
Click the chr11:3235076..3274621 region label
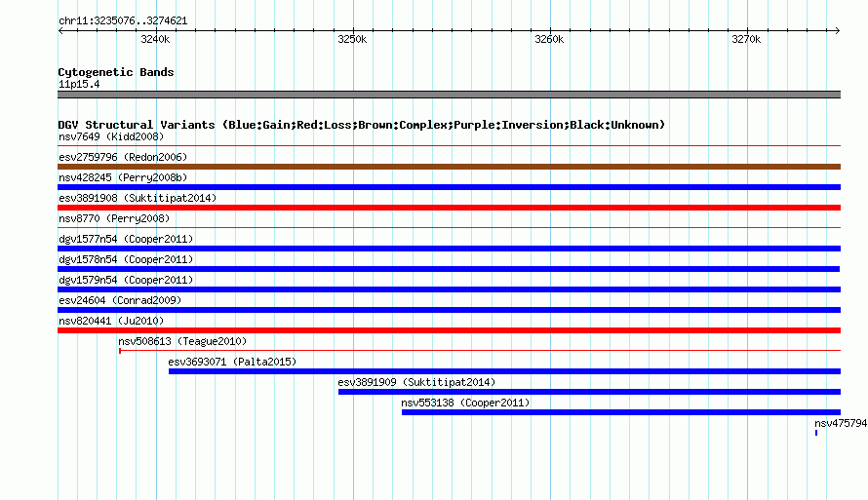(x=123, y=20)
